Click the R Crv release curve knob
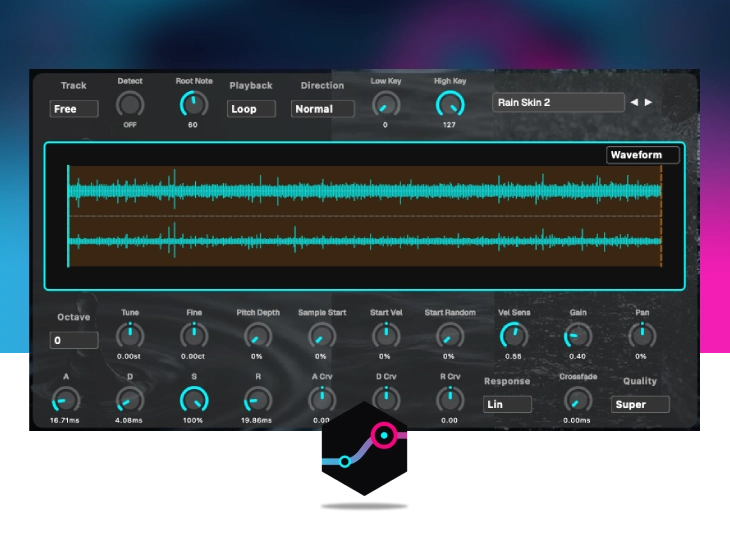The image size is (730, 540). (x=450, y=399)
